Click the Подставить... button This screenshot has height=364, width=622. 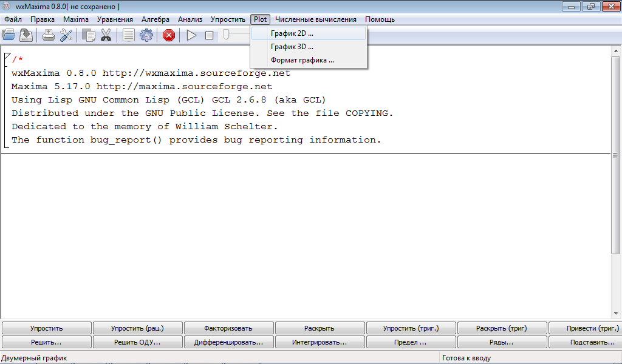(585, 342)
